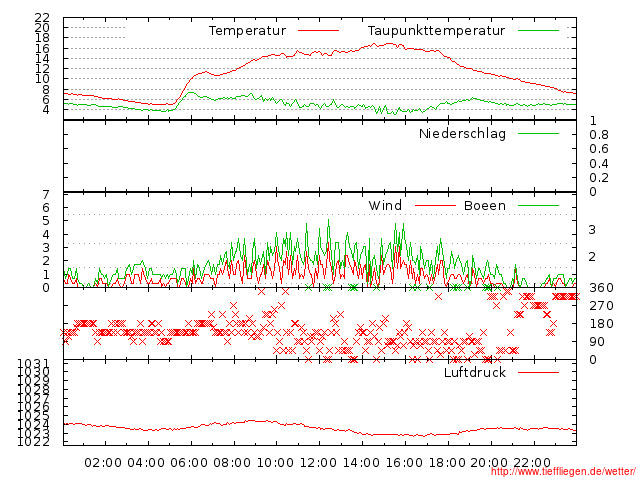This screenshot has height=480, width=640.
Task: Click the green Niederschlag legend line
Action: (538, 133)
